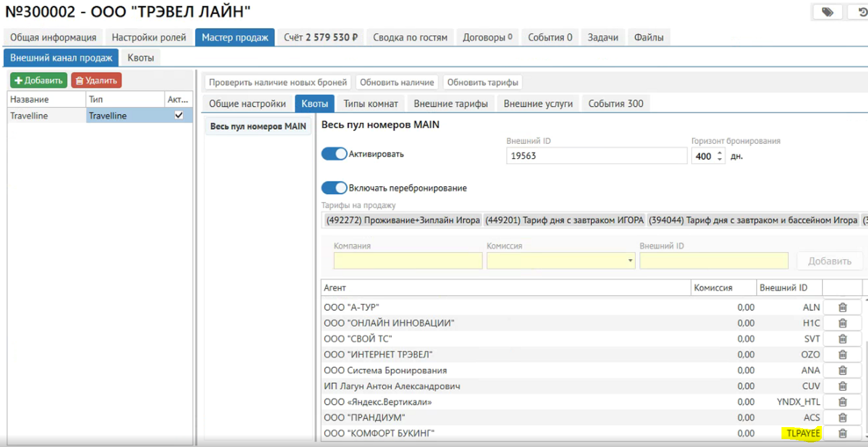Click the tag icon in top right
This screenshot has height=447, width=868.
click(x=827, y=12)
